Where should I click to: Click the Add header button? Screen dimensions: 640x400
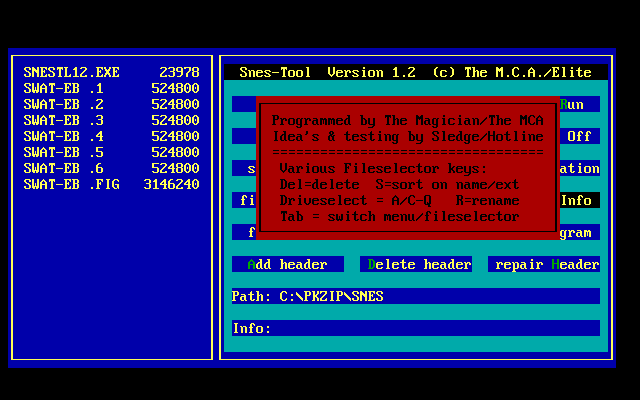[x=288, y=264]
